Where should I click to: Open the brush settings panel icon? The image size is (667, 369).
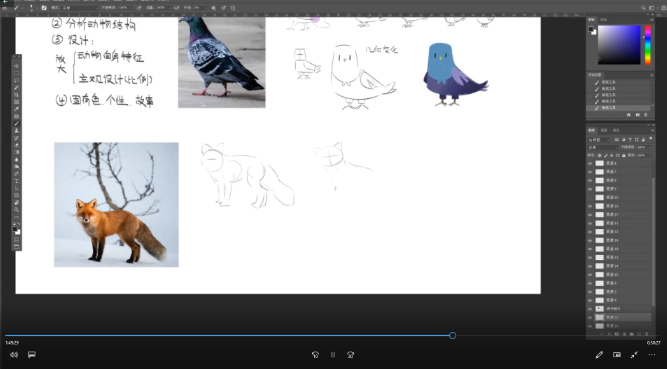click(44, 8)
